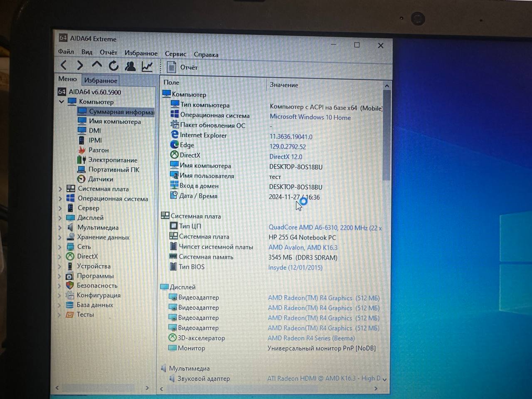Screen dimensions: 532x399
Task: Open Разгон flame icon item
Action: coord(81,150)
